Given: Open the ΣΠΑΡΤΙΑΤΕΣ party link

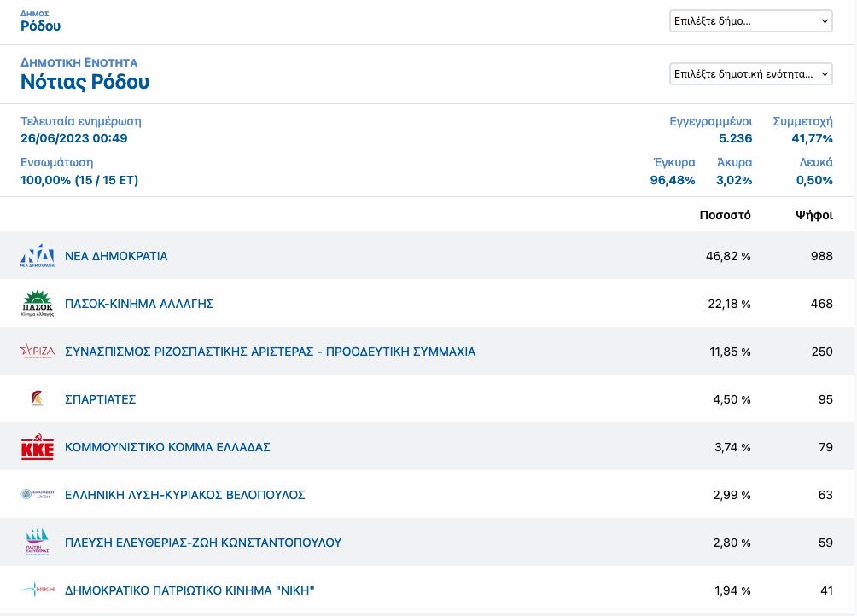Looking at the screenshot, I should (x=101, y=399).
